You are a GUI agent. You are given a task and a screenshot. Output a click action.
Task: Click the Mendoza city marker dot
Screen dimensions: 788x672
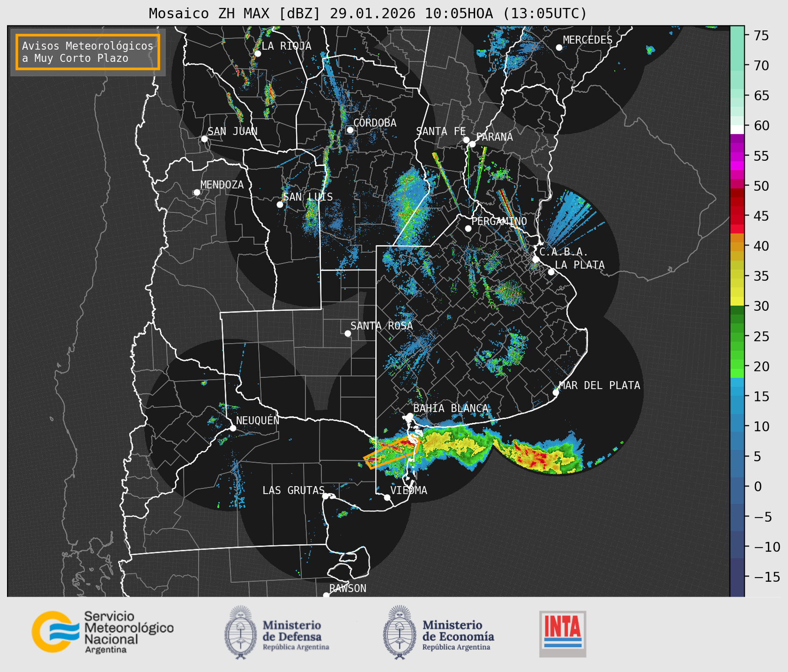coord(197,193)
